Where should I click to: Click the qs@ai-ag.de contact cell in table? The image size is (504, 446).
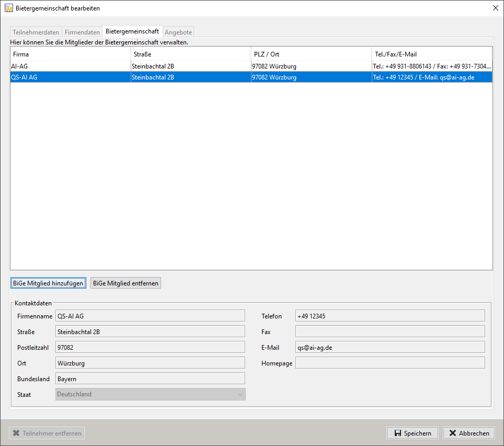tap(432, 77)
